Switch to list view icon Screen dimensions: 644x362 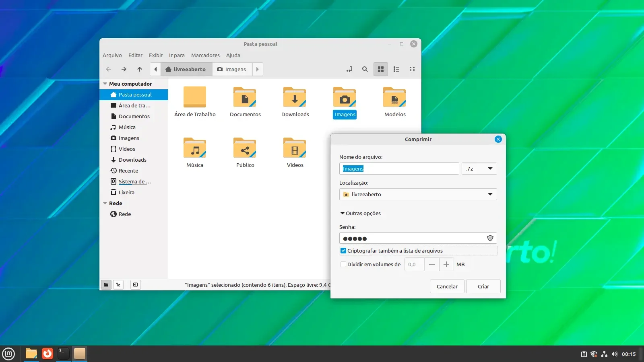396,69
